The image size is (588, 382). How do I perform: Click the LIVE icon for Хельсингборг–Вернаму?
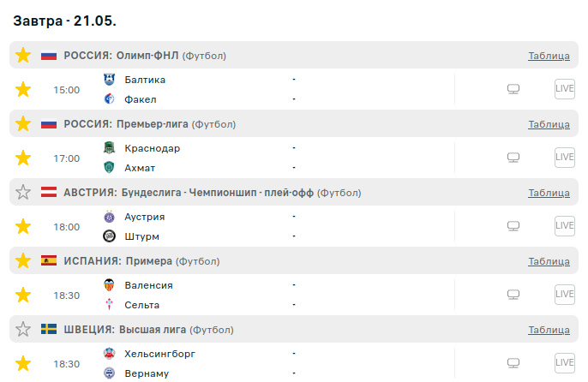(x=564, y=363)
